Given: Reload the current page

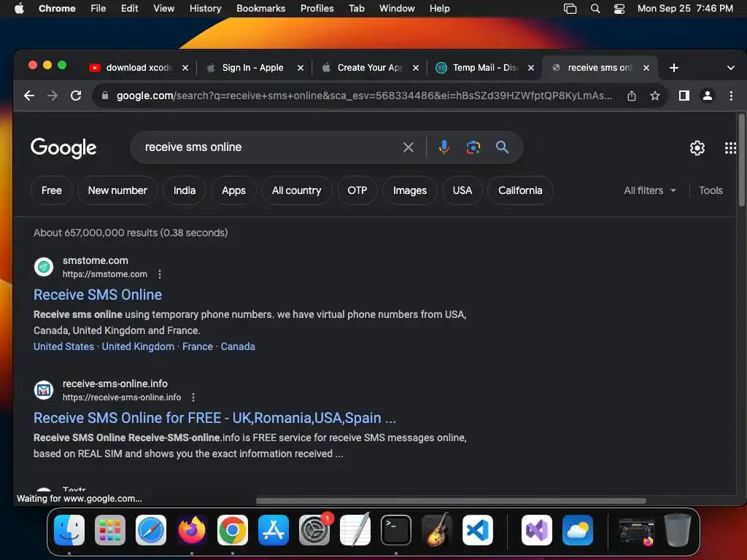Looking at the screenshot, I should [x=76, y=96].
